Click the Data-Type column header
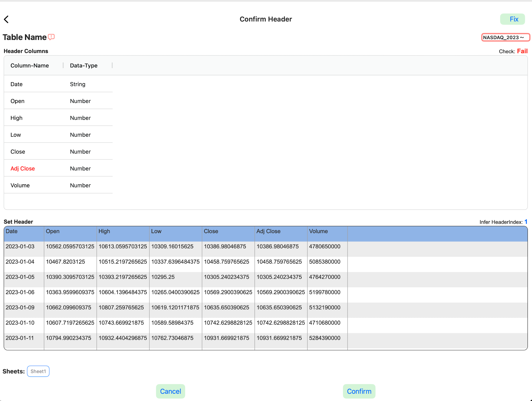The width and height of the screenshot is (532, 401). [84, 65]
